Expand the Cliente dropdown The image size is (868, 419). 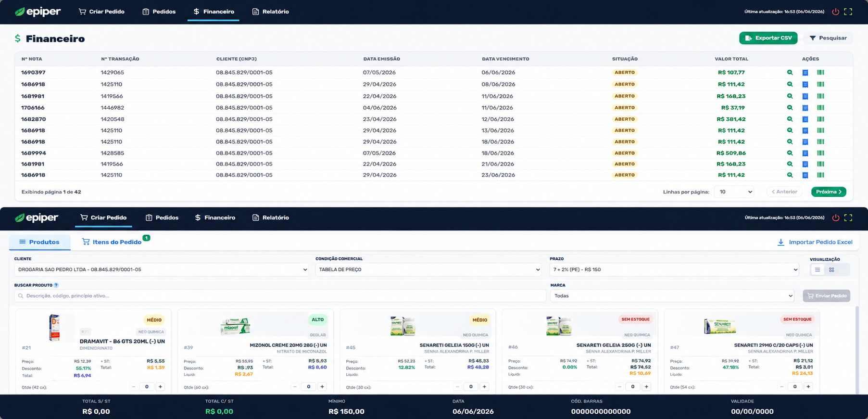point(161,270)
